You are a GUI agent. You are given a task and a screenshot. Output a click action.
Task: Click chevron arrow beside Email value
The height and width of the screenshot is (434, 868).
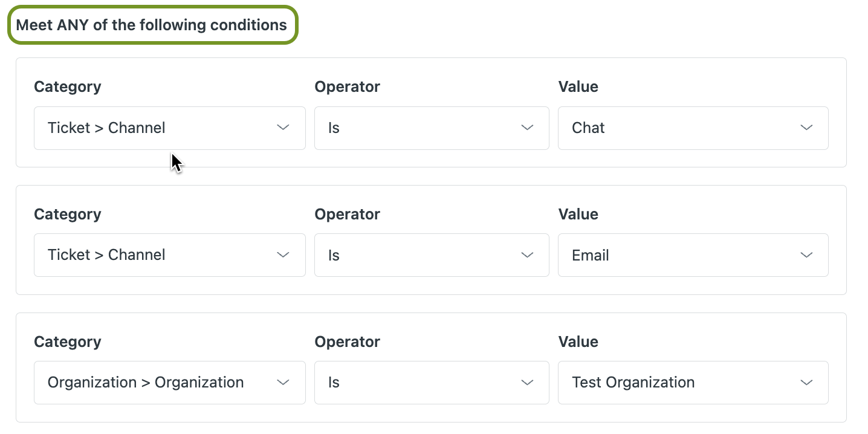point(806,255)
